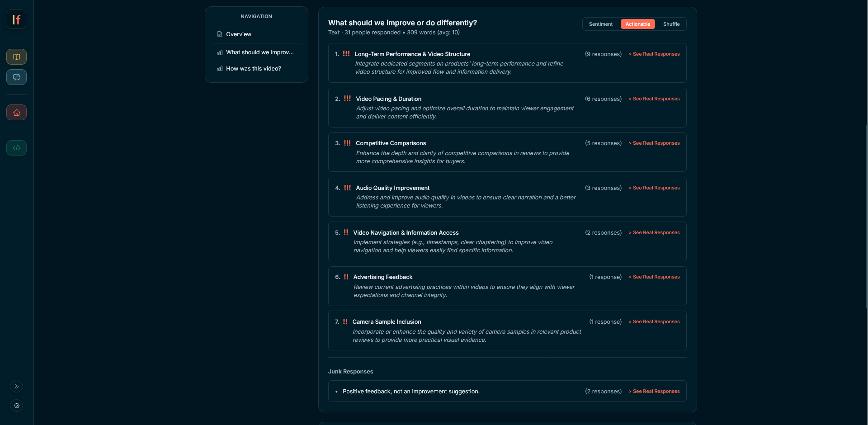868x425 pixels.
Task: See Real Responses for Video Pacing & Duration
Action: click(654, 99)
